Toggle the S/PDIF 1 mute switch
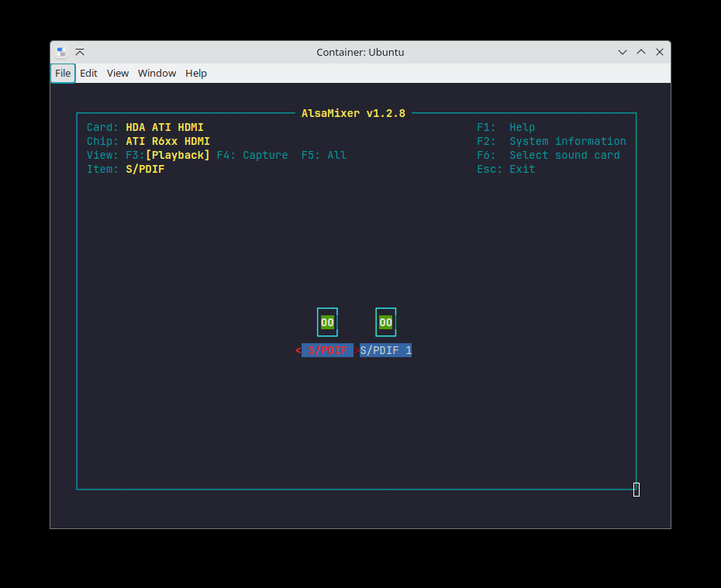This screenshot has height=588, width=721. coord(386,322)
